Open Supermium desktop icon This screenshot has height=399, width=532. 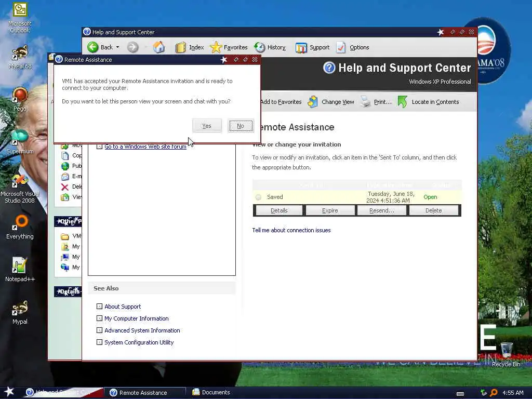coord(20,142)
